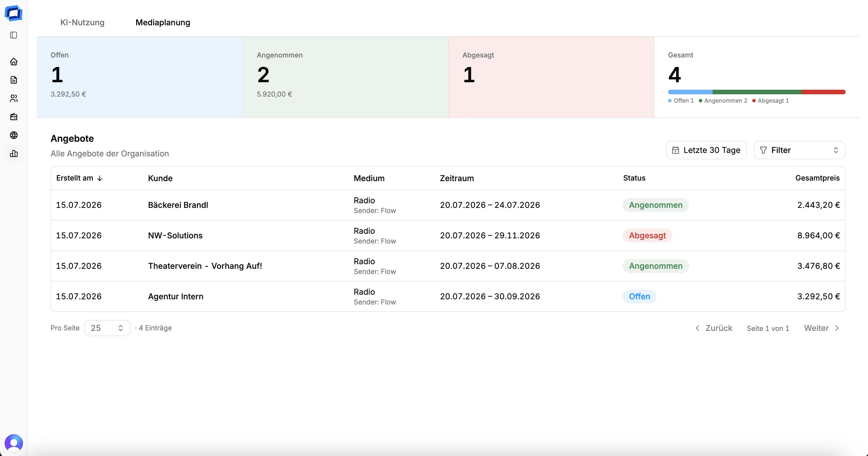This screenshot has height=456, width=868.
Task: Click the Gesamtpreis column header
Action: pos(817,178)
